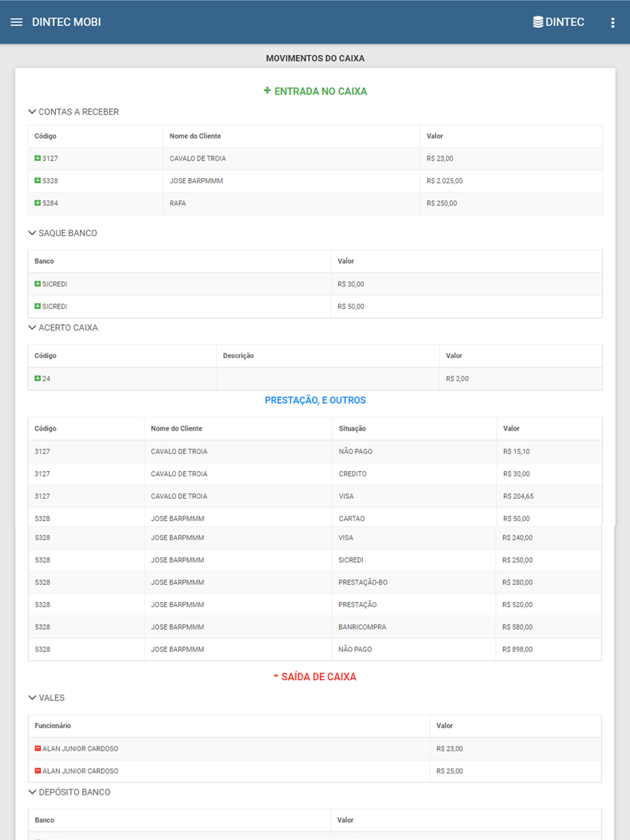630x840 pixels.
Task: Click the Funcionário column header
Action: point(52,725)
